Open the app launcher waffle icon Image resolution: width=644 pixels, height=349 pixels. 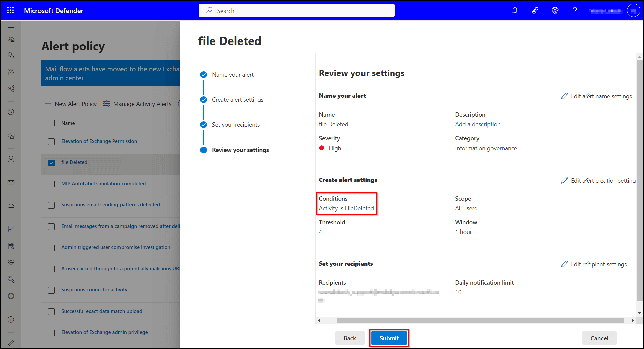pyautogui.click(x=11, y=10)
